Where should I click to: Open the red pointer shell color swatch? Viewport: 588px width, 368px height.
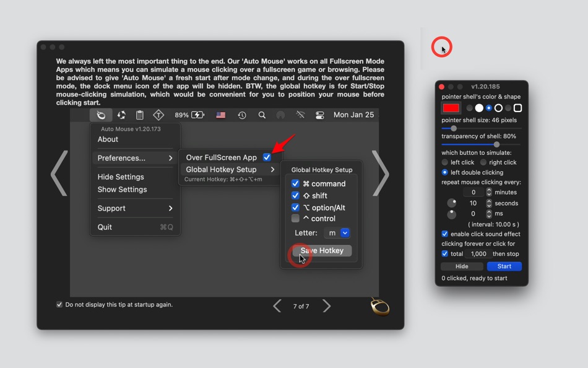point(451,108)
